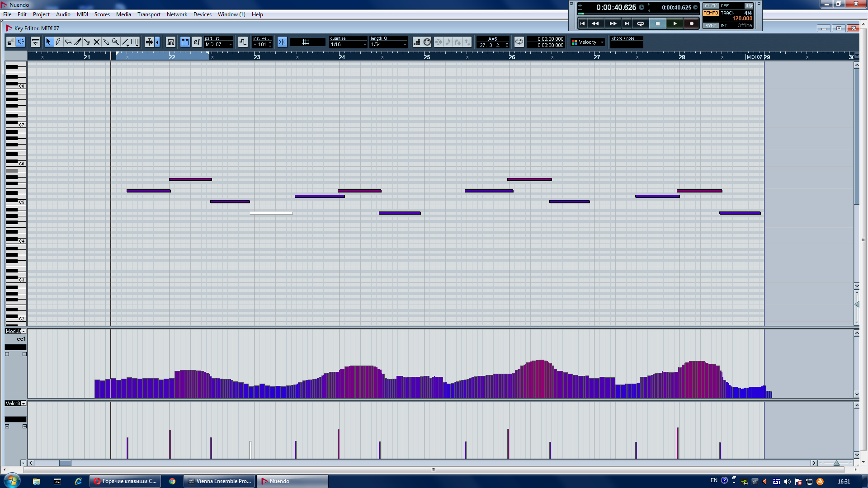
Task: Select the Zoom magnifier tool
Action: [115, 42]
